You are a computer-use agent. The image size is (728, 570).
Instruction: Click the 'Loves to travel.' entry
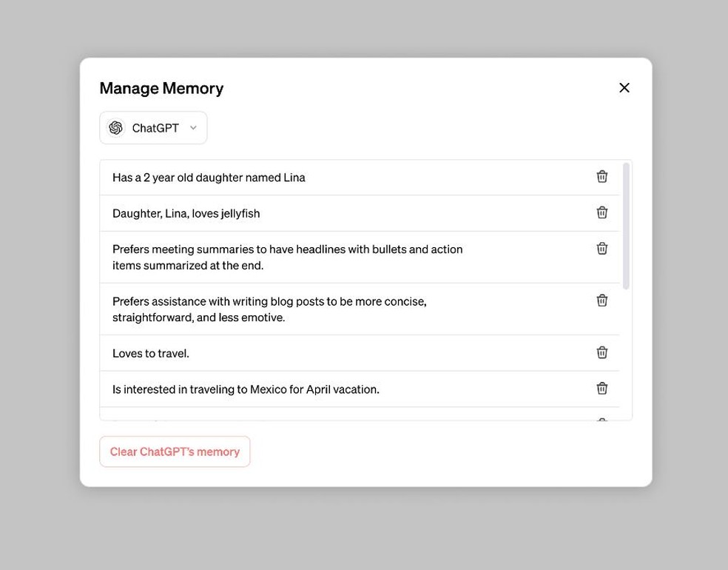pyautogui.click(x=151, y=354)
